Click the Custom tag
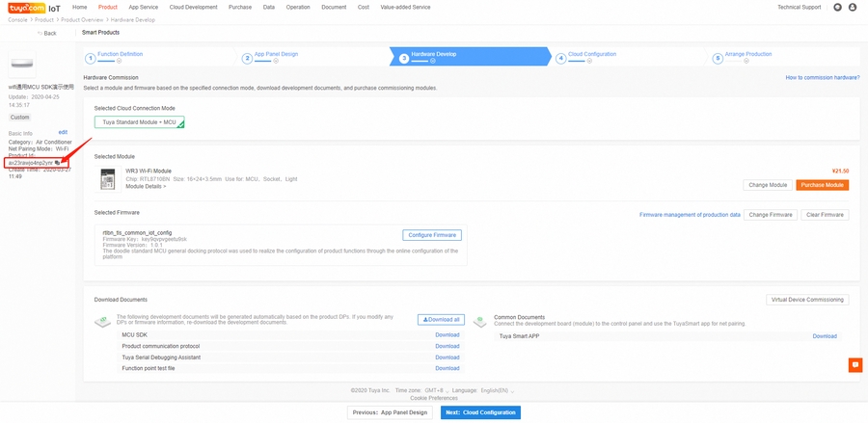The height and width of the screenshot is (423, 868). click(x=20, y=118)
